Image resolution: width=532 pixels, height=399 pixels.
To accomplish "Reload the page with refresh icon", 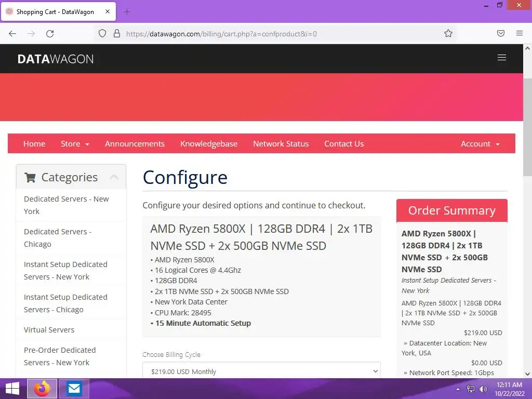I will coord(50,34).
